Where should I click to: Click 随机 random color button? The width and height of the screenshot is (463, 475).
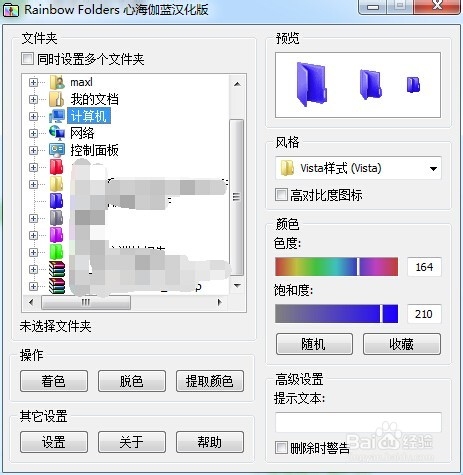314,344
